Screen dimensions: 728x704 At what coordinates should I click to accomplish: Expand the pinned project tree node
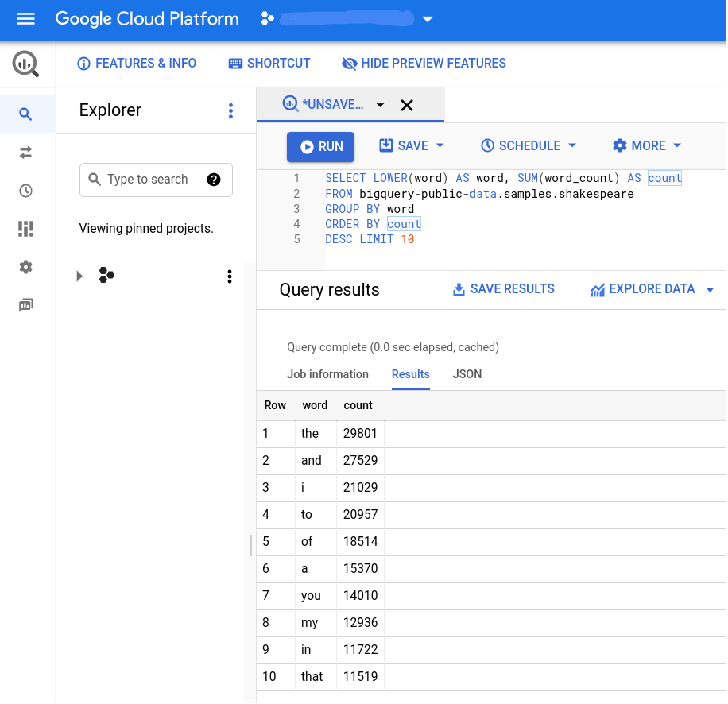pyautogui.click(x=79, y=276)
